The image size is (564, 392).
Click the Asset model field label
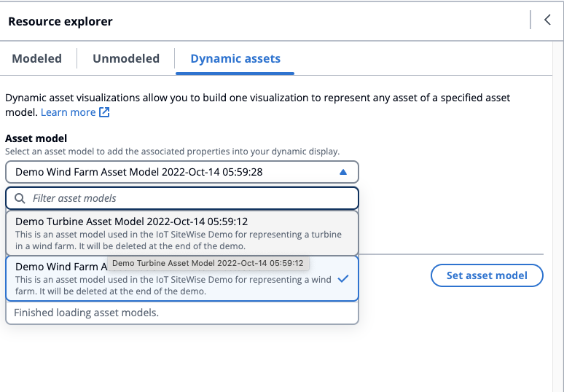36,138
